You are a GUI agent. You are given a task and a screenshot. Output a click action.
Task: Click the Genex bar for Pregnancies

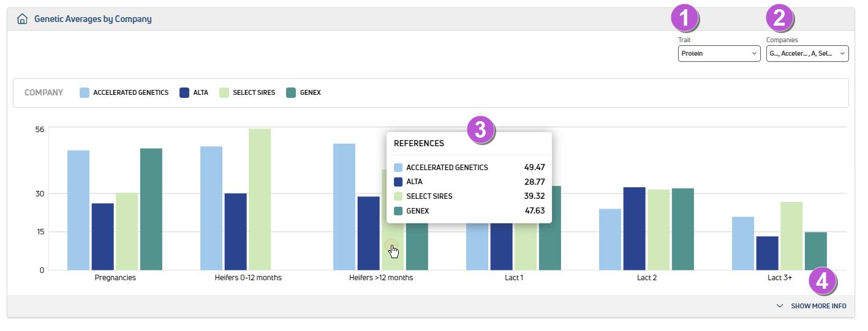[151, 209]
